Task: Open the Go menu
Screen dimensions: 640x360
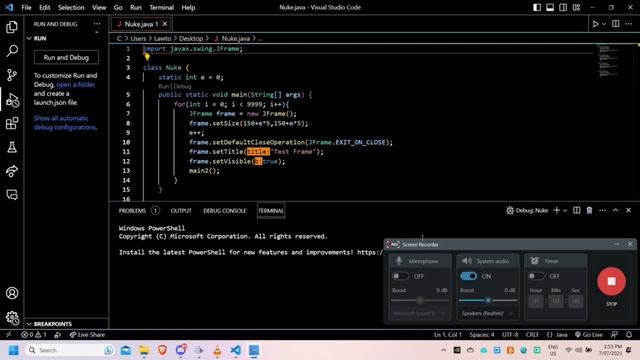Action: pos(118,7)
